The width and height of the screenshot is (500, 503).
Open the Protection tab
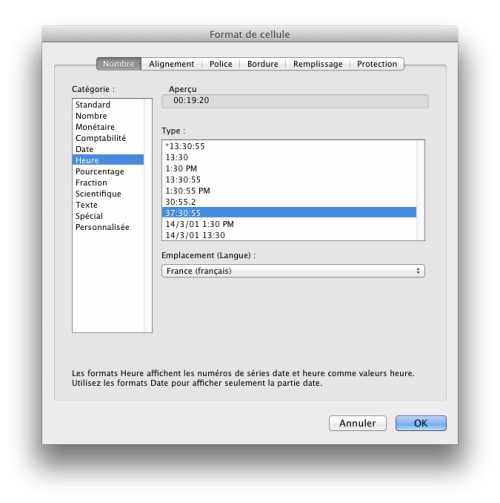pyautogui.click(x=377, y=64)
